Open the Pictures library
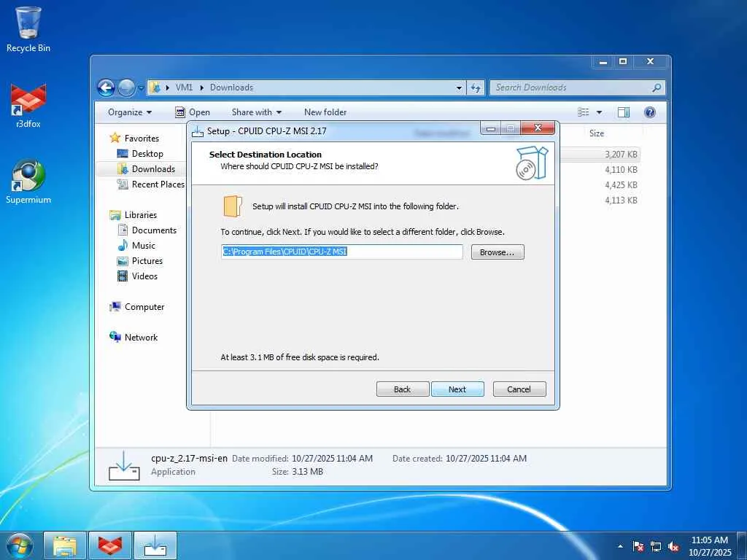This screenshot has height=560, width=747. (x=147, y=261)
